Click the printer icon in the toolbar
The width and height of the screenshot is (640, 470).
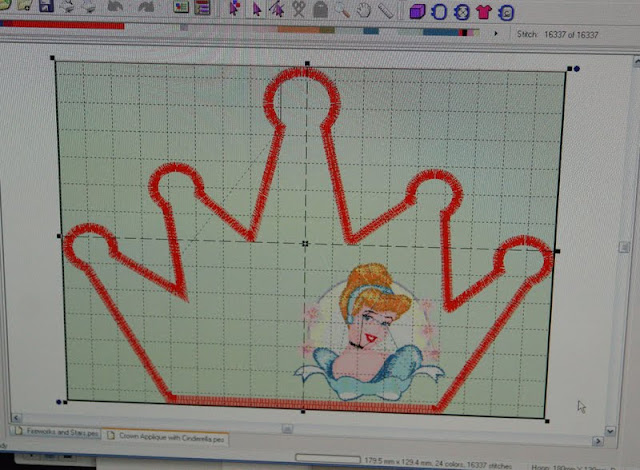[88, 6]
